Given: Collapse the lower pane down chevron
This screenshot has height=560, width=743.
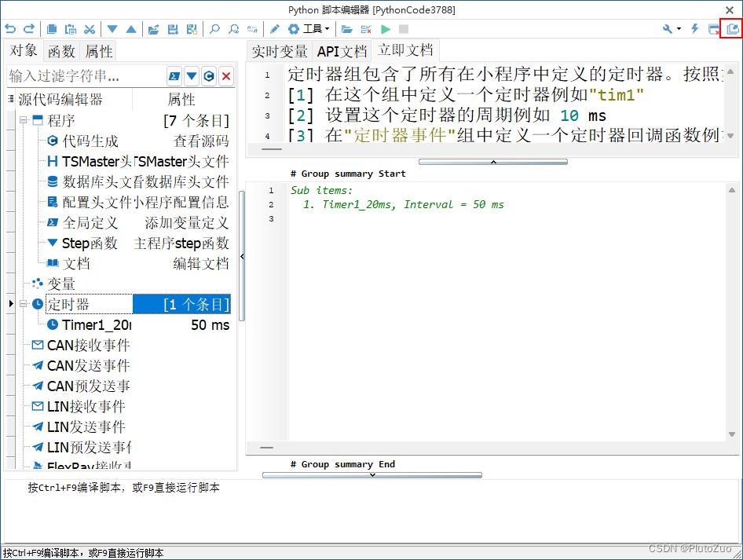Looking at the screenshot, I should [x=372, y=474].
